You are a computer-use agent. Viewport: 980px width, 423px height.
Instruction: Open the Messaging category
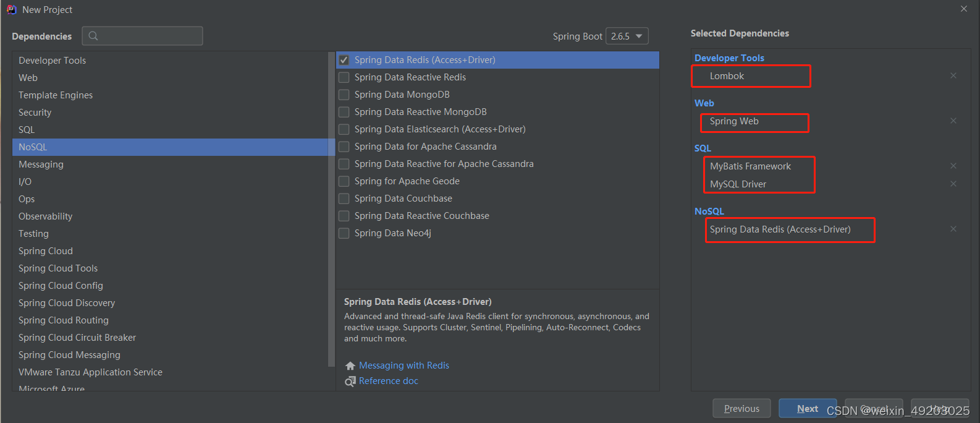tap(170, 164)
